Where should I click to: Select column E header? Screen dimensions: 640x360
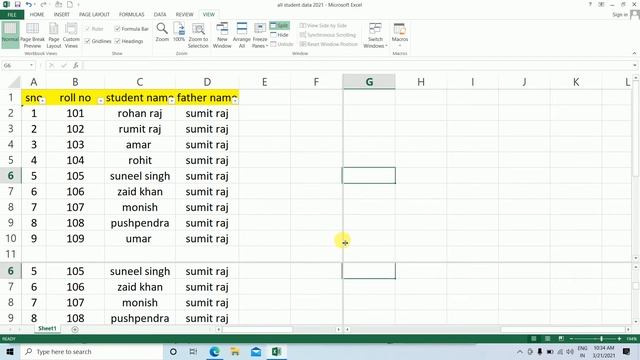point(264,82)
